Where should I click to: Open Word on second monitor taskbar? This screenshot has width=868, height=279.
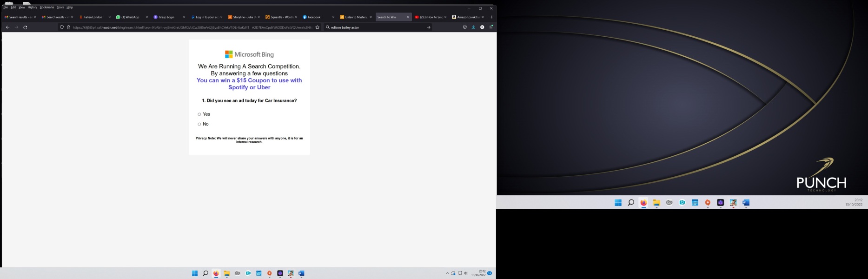click(x=746, y=203)
